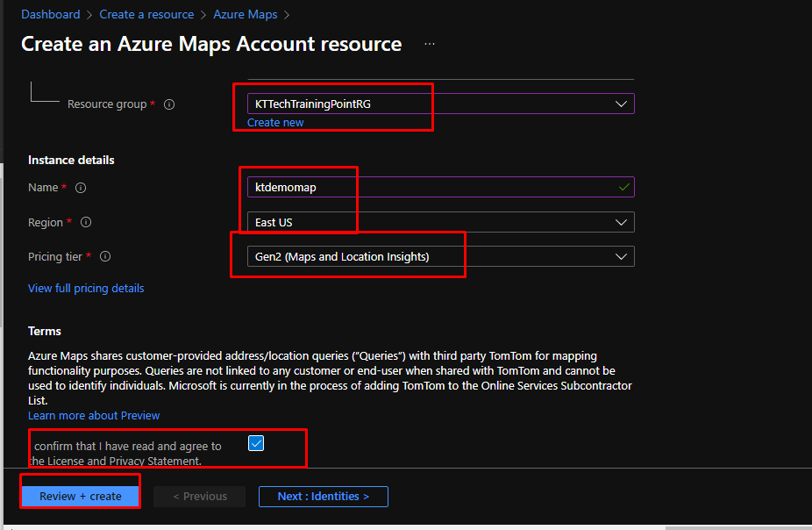
Task: Focus the Name field containing ktdemomap
Action: (x=441, y=187)
